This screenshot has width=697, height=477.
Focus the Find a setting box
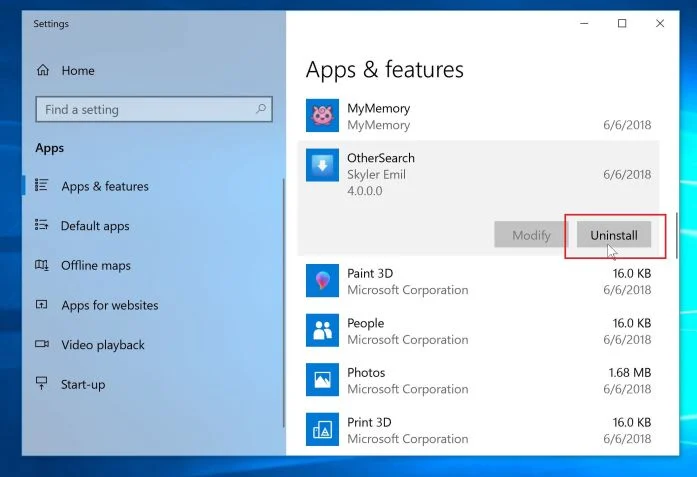pos(154,109)
